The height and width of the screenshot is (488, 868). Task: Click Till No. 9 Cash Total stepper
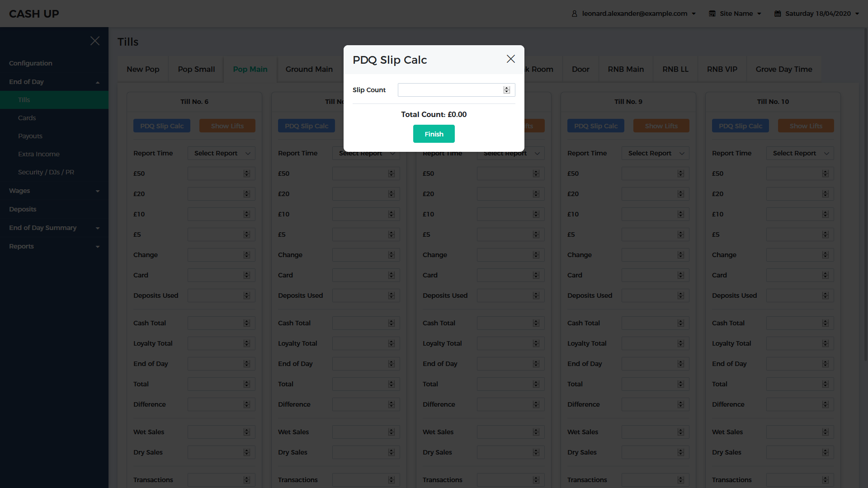pos(681,323)
